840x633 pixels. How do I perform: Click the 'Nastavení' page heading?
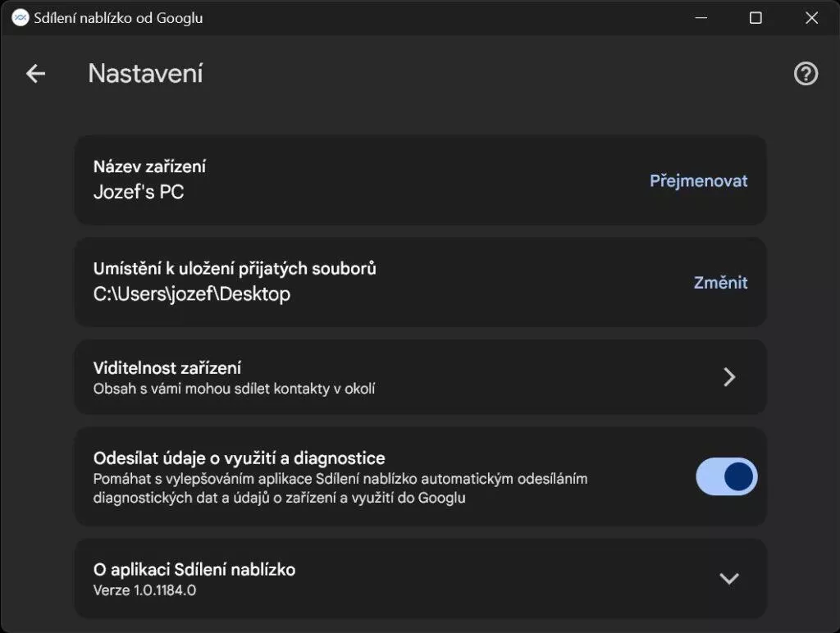click(x=145, y=73)
